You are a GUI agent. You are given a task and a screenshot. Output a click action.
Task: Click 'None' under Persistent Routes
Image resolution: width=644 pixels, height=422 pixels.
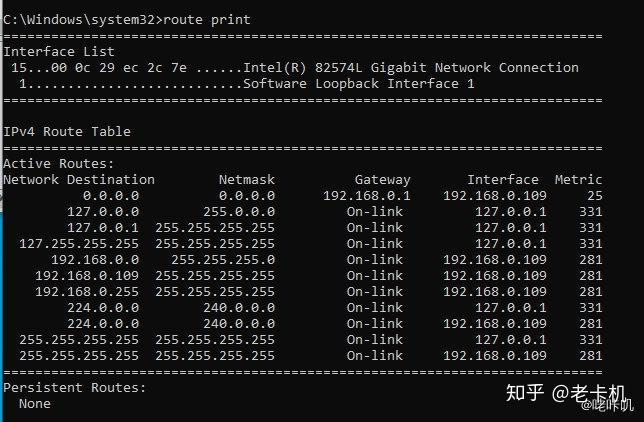[x=35, y=403]
